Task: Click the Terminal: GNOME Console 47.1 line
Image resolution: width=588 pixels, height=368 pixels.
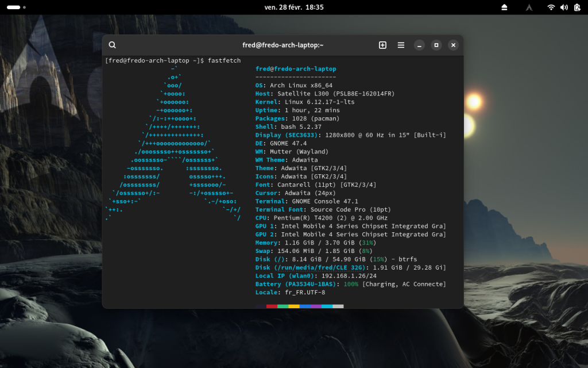Action: [307, 201]
